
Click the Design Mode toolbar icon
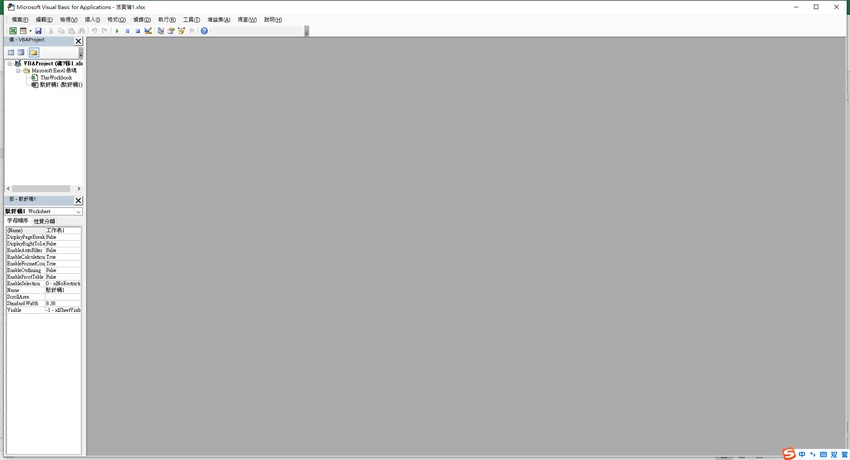point(148,31)
